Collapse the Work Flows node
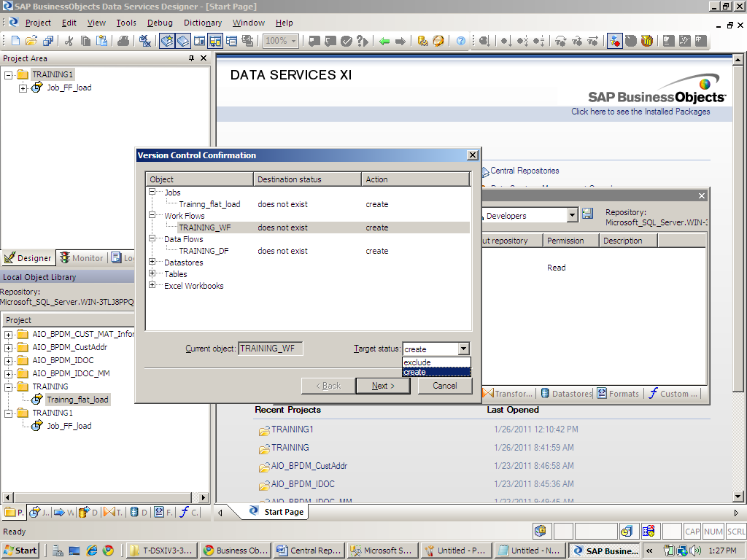The height and width of the screenshot is (560, 747). (152, 215)
